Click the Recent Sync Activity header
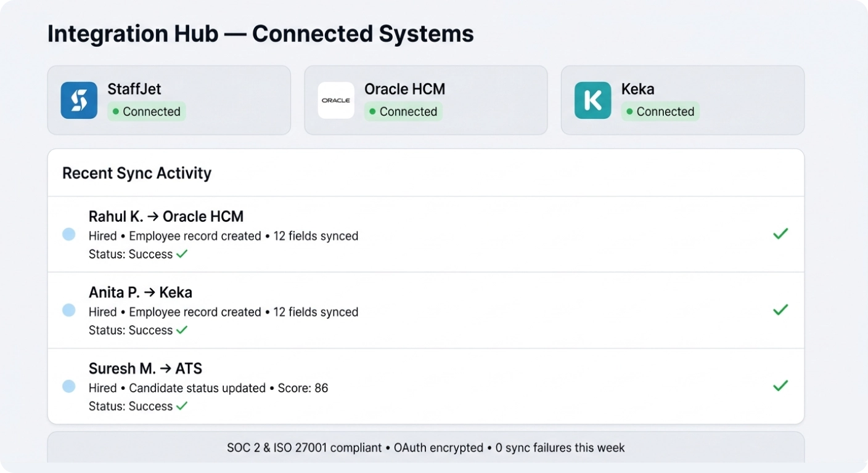This screenshot has height=473, width=868. tap(137, 173)
